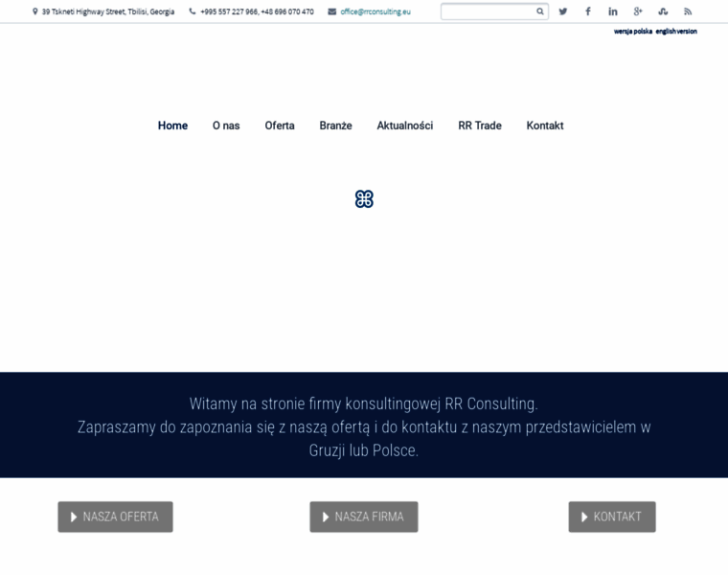Viewport: 728px width, 575px height.
Task: Click the envelope email icon
Action: coord(332,11)
